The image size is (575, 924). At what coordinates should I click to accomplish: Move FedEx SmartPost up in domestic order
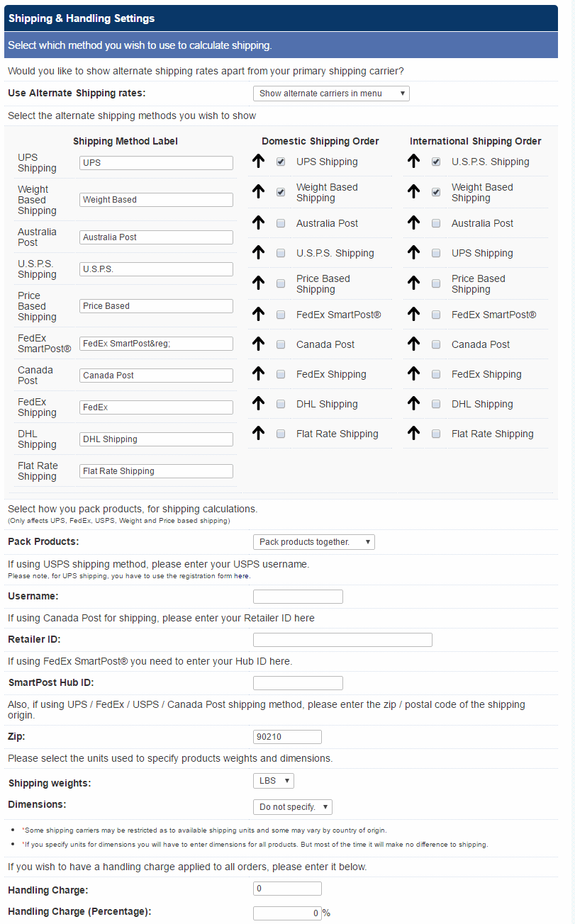coord(258,314)
